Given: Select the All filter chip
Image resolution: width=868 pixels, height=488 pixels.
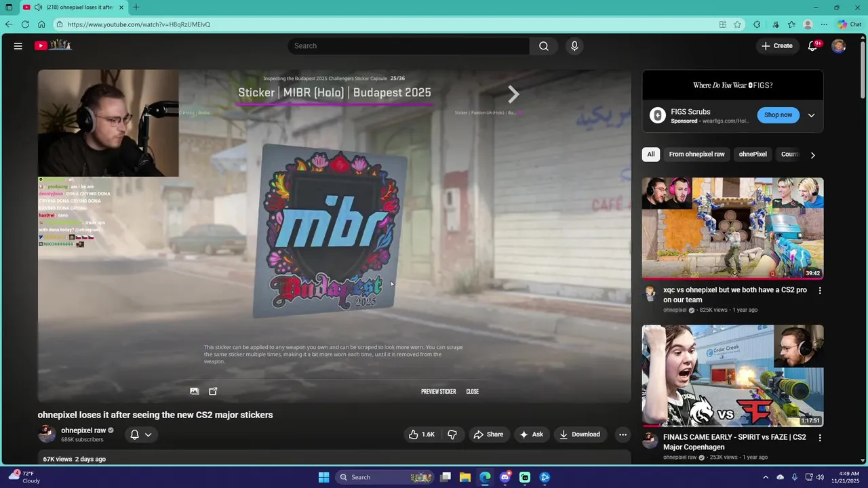Looking at the screenshot, I should (651, 155).
